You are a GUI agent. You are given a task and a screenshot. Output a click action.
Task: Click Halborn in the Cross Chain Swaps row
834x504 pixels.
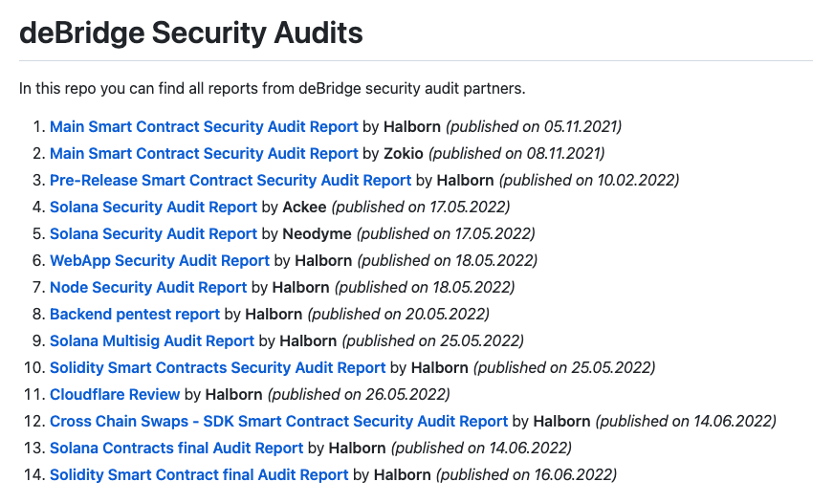click(x=562, y=421)
